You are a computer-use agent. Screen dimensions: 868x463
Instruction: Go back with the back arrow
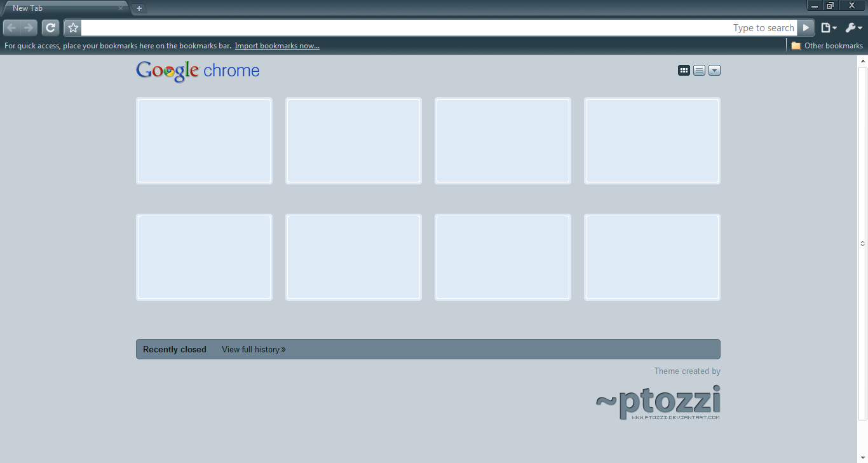click(11, 28)
